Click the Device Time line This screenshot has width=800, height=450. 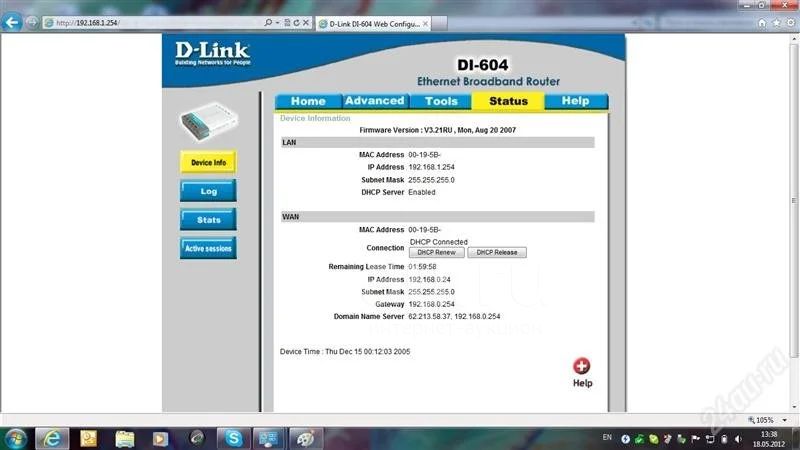(x=345, y=352)
